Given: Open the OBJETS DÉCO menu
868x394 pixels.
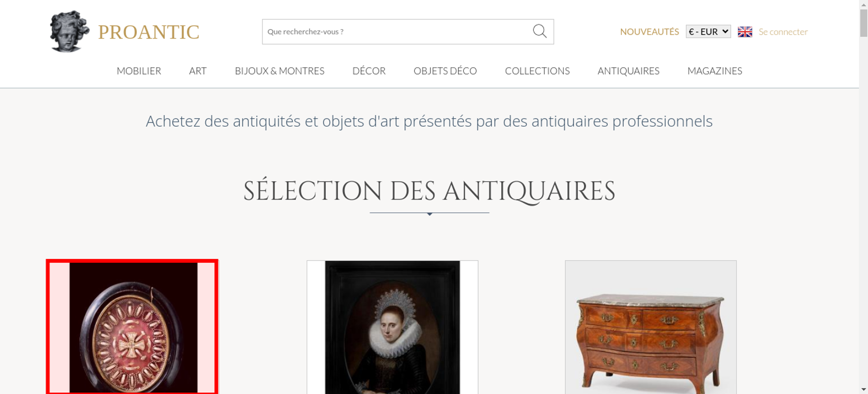Looking at the screenshot, I should tap(445, 71).
